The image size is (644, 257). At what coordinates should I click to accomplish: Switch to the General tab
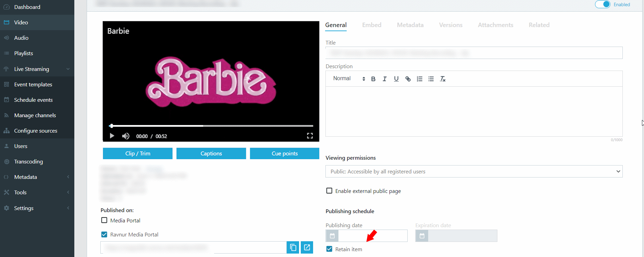[x=336, y=25]
